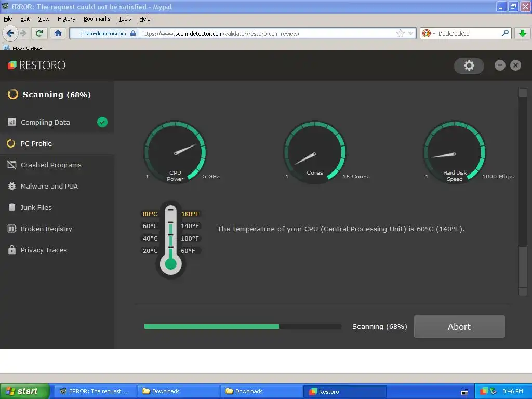This screenshot has height=399, width=532.
Task: Click the Restoro panel vertical scrollbar
Action: pos(523,192)
